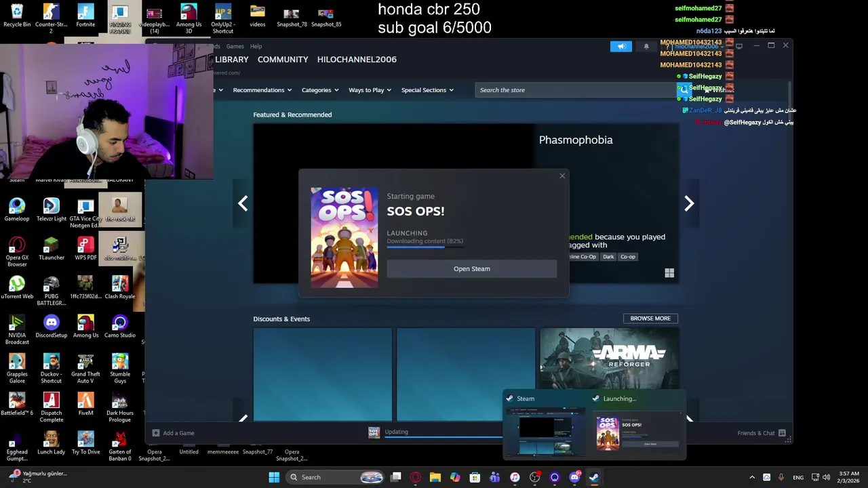Screen dimensions: 868x488
Task: Open the Opera GX Browser desktop icon
Action: click(x=17, y=252)
